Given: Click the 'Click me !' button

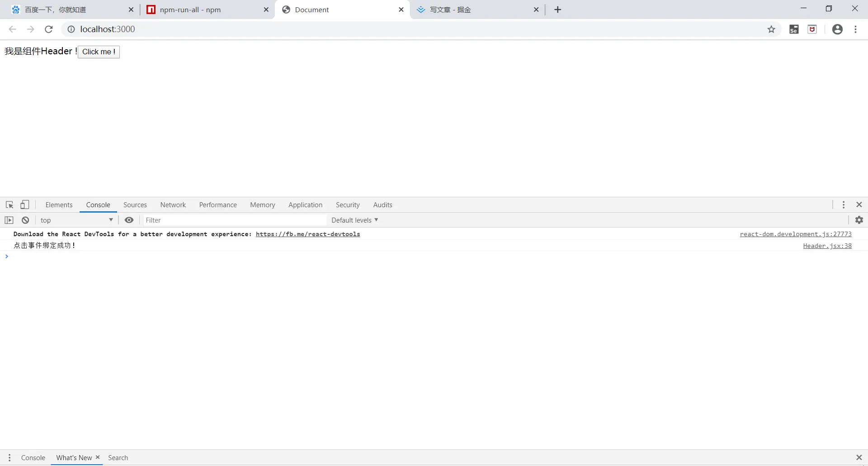Looking at the screenshot, I should click(x=99, y=52).
